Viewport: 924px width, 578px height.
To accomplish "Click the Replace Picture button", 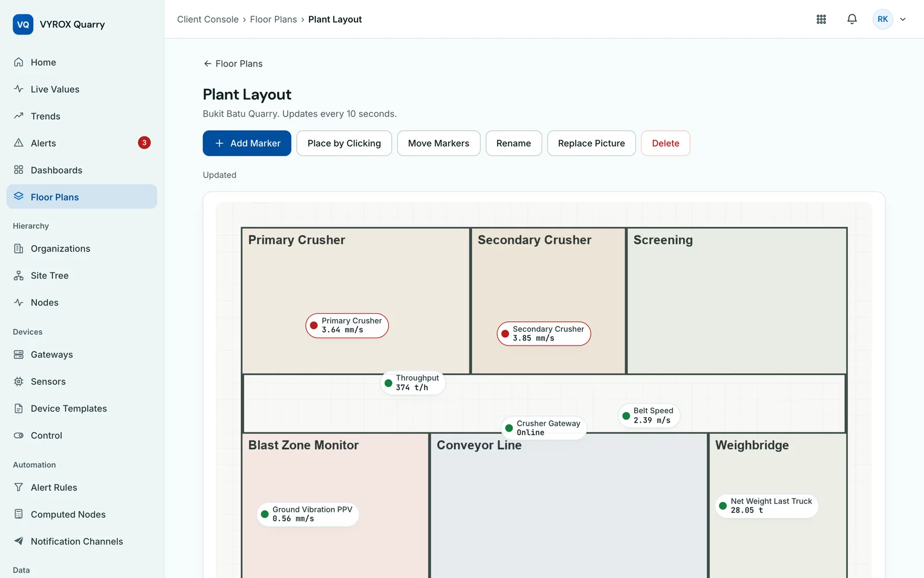I will coord(591,143).
